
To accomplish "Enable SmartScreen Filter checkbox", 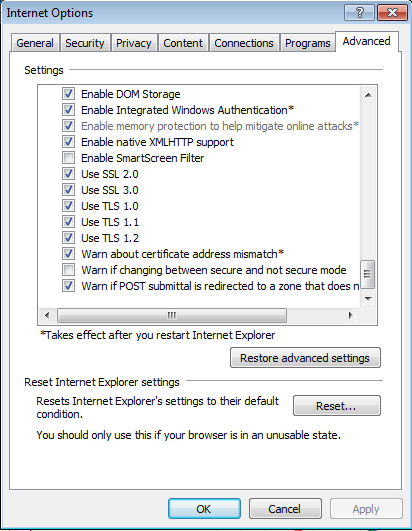I will pyautogui.click(x=68, y=158).
